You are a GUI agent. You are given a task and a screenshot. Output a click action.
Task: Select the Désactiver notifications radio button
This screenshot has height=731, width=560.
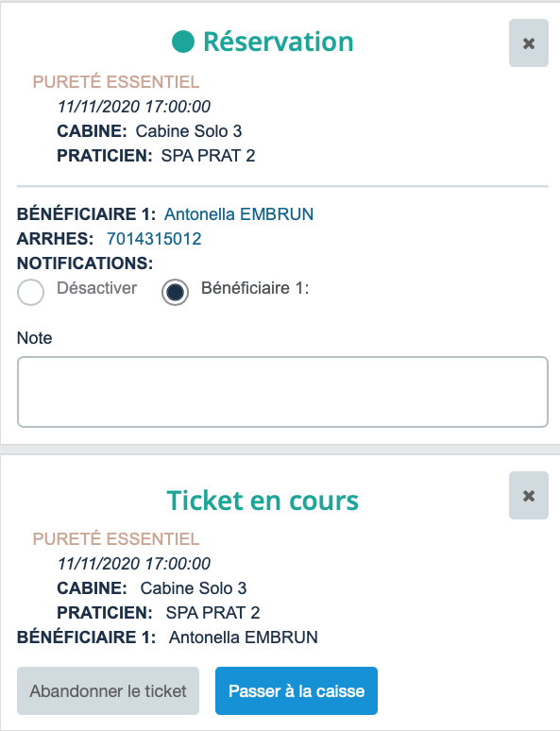tap(31, 293)
